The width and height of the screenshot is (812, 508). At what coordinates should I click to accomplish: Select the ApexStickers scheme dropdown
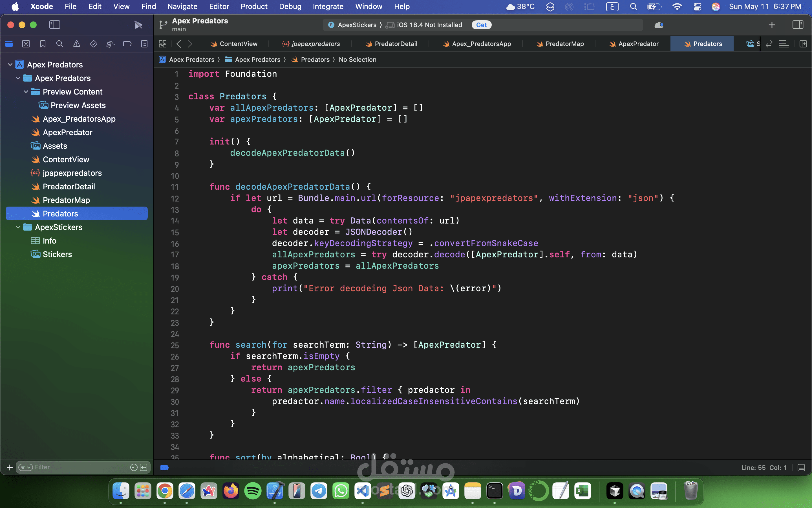tap(353, 25)
